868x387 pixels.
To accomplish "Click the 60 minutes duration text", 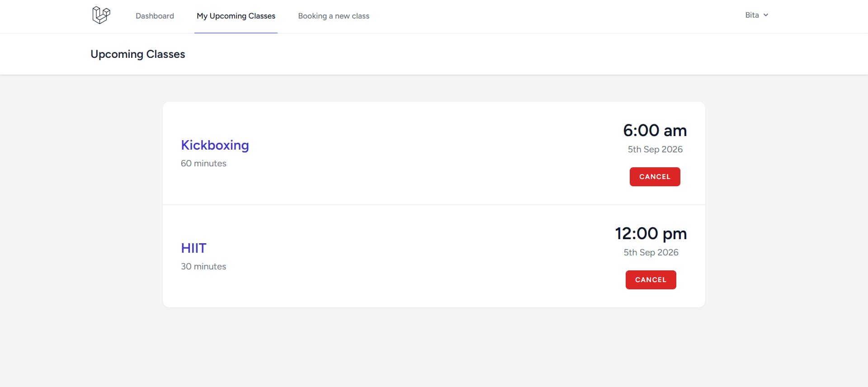I will pyautogui.click(x=203, y=164).
